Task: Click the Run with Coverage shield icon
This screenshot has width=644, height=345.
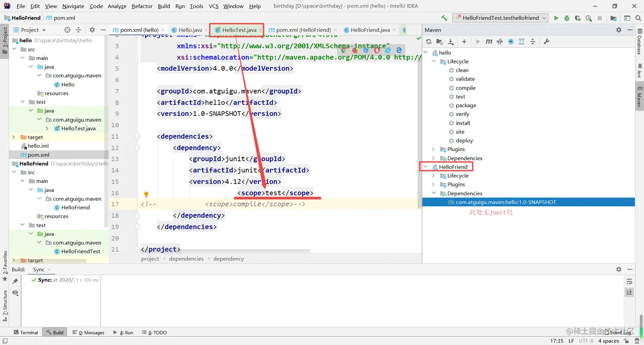Action: click(x=578, y=18)
